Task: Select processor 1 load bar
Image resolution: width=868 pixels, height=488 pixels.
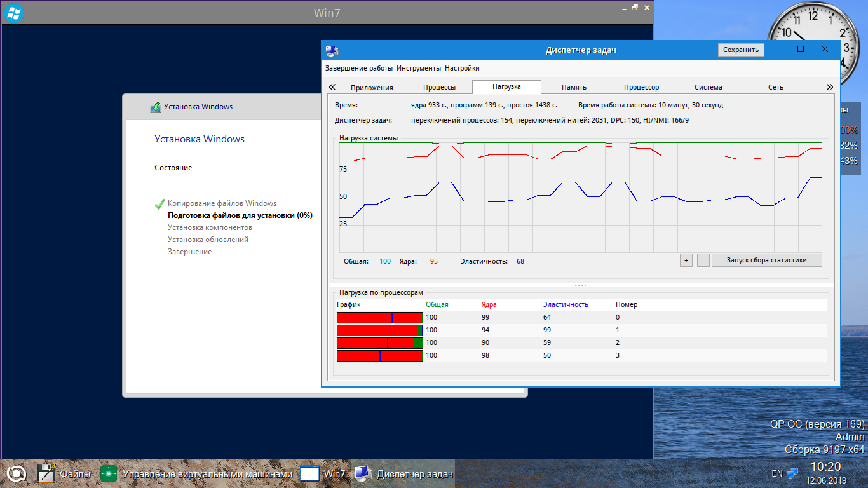Action: (379, 330)
